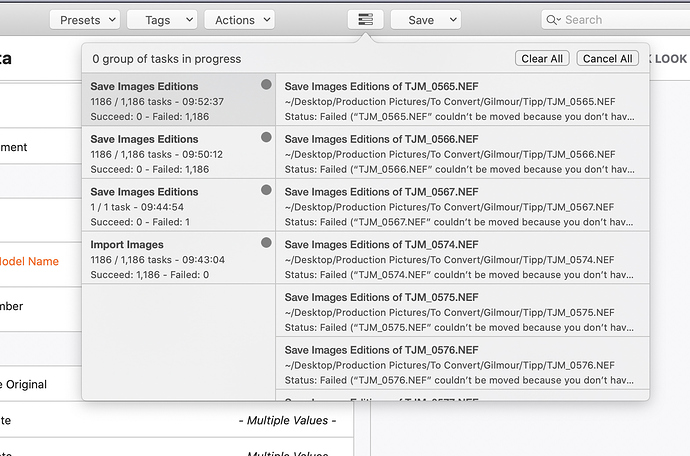Open the Save dropdown
This screenshot has width=690, height=456.
[426, 20]
